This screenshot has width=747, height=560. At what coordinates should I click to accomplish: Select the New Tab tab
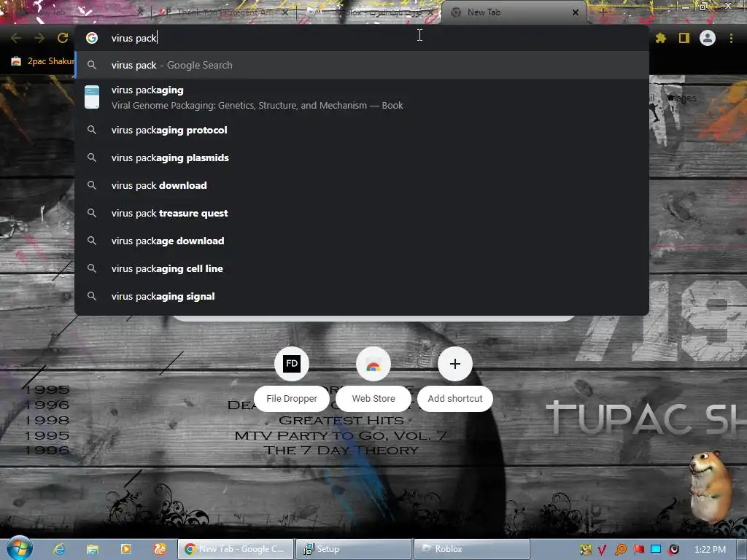point(514,12)
